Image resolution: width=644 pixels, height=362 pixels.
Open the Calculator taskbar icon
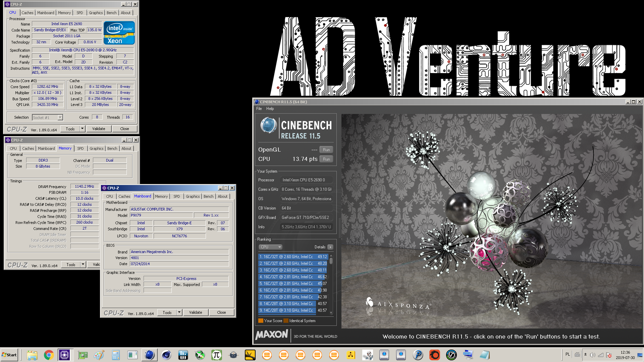[x=116, y=355]
